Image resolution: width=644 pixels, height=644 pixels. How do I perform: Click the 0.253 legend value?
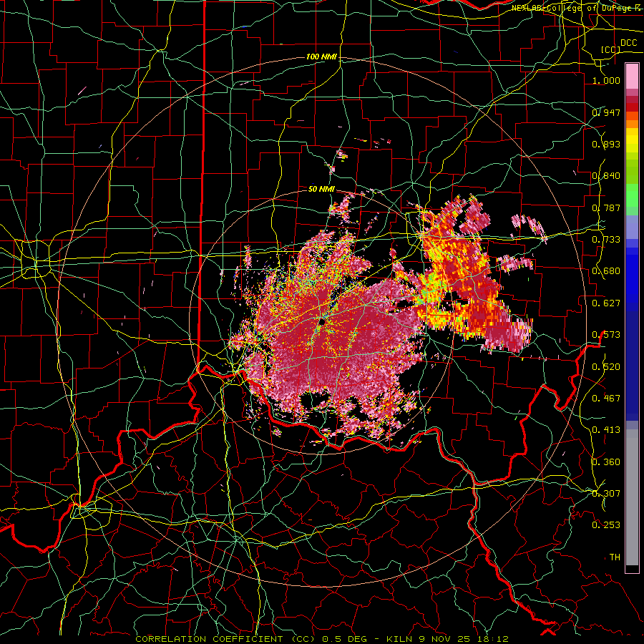(606, 525)
